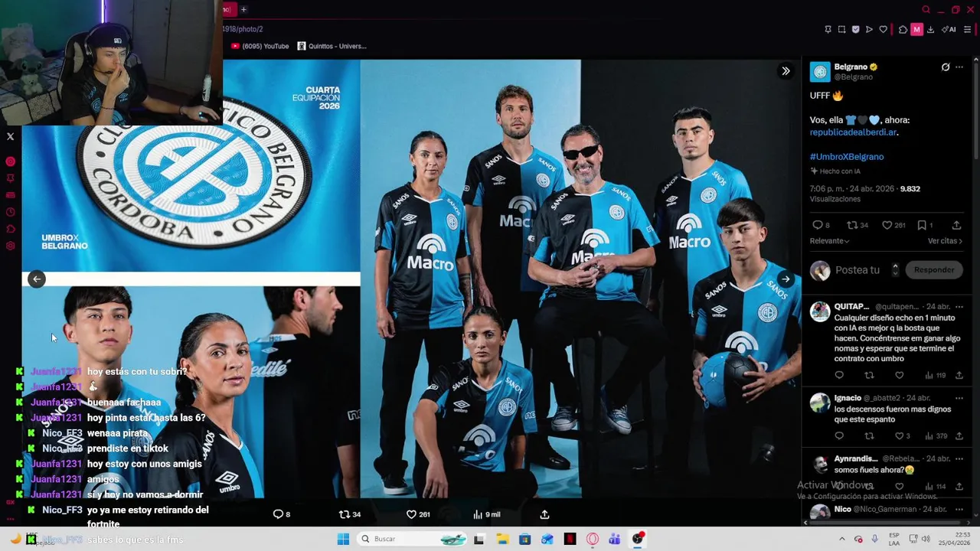The height and width of the screenshot is (551, 980).
Task: Open more options on QUITAP reply
Action: pos(959,307)
